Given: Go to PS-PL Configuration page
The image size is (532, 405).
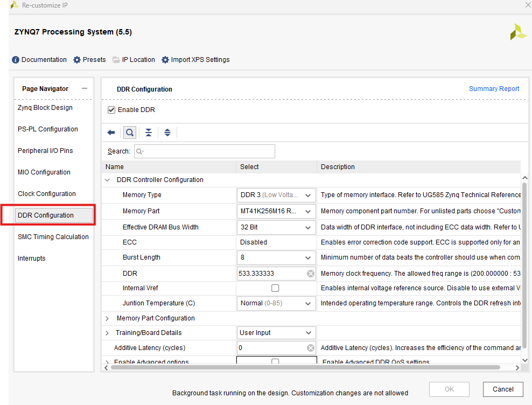Looking at the screenshot, I should click(x=48, y=129).
